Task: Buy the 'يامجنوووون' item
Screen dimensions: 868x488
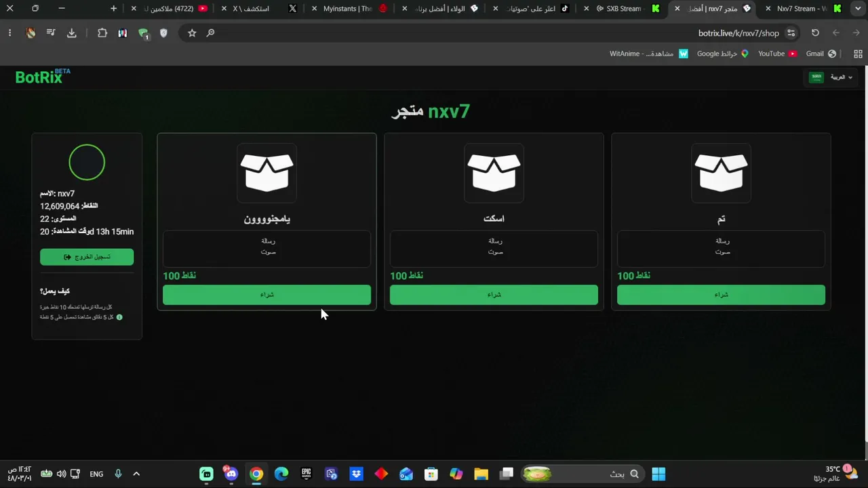Action: [x=267, y=295]
